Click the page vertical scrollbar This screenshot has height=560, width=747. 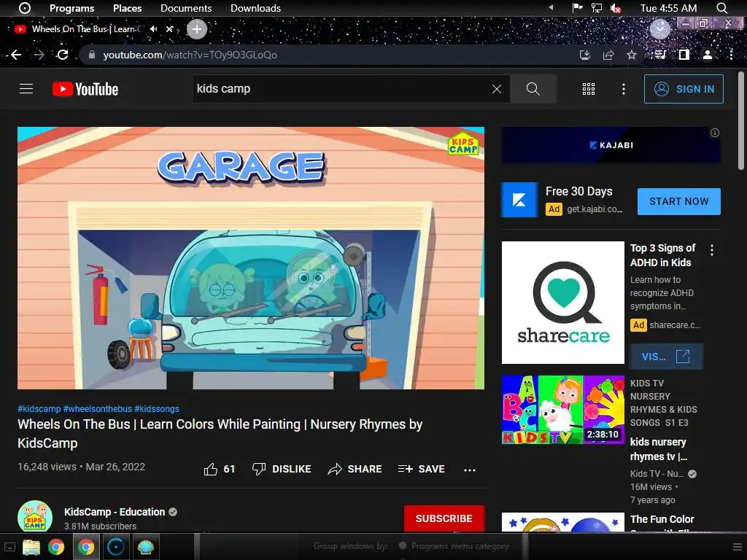pyautogui.click(x=741, y=120)
